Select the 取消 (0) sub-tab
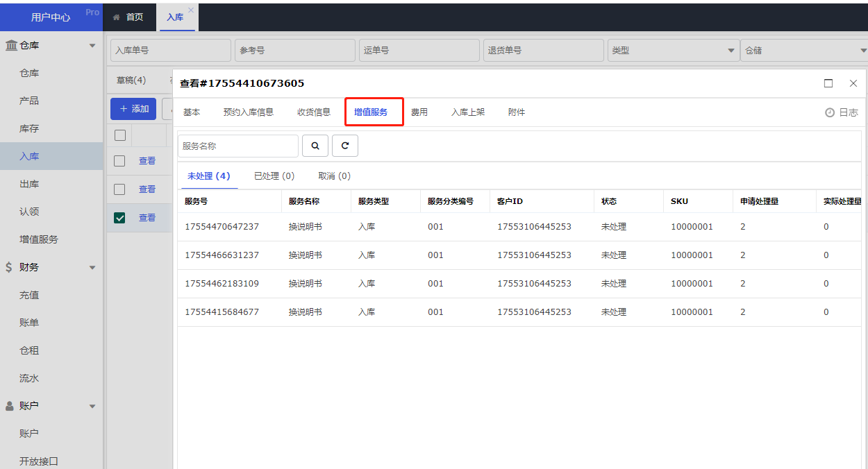This screenshot has height=469, width=868. (335, 176)
